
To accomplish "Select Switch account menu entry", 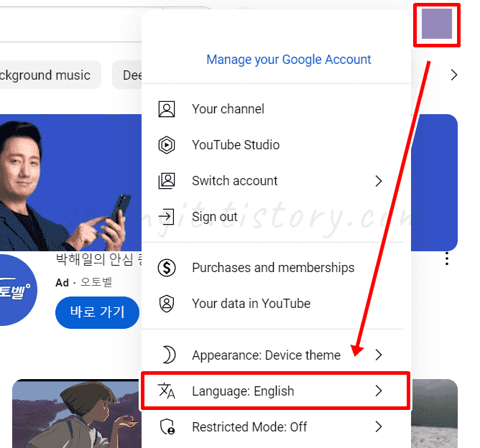I will [x=276, y=181].
